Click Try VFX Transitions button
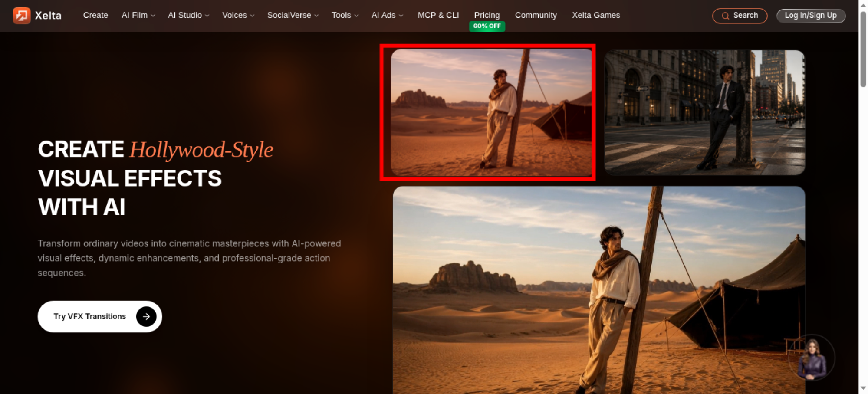 [x=100, y=316]
